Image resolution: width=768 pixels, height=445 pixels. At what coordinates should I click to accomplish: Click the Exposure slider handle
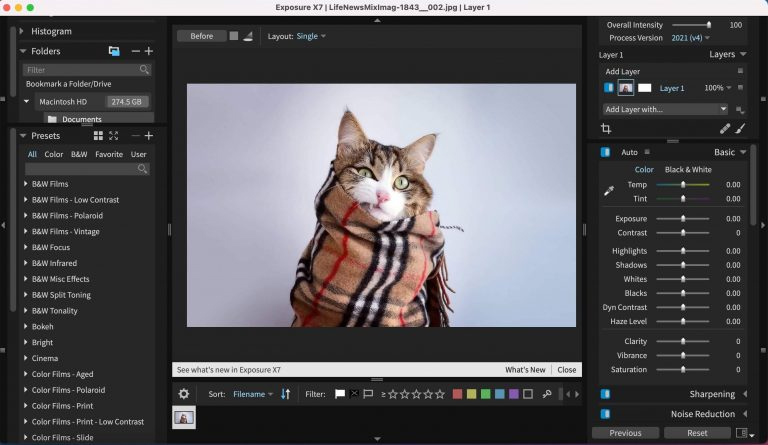tap(683, 219)
